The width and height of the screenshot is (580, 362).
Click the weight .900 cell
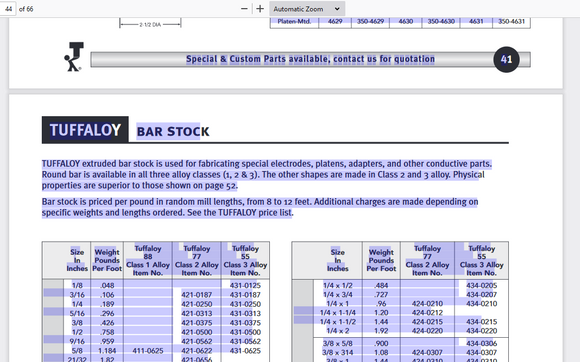coord(381,343)
